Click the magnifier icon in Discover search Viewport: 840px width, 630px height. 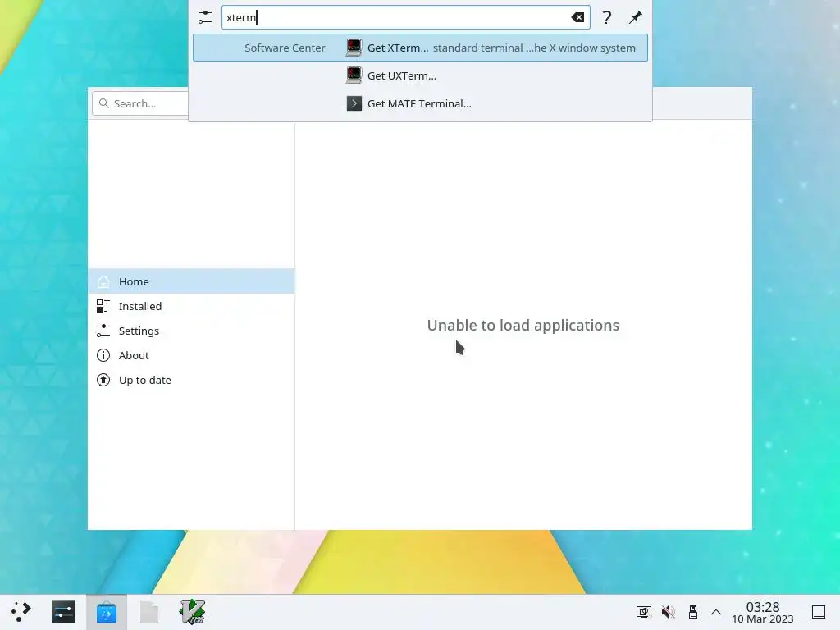point(104,103)
